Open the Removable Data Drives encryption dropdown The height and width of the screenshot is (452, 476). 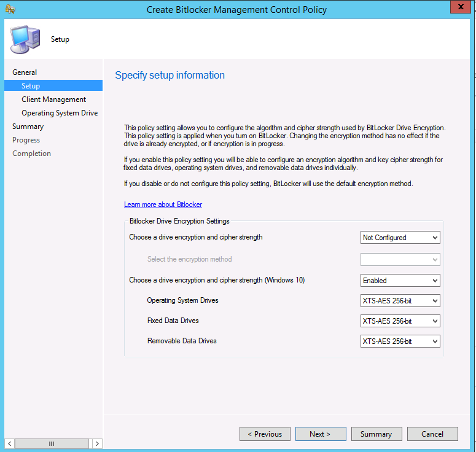pyautogui.click(x=400, y=341)
